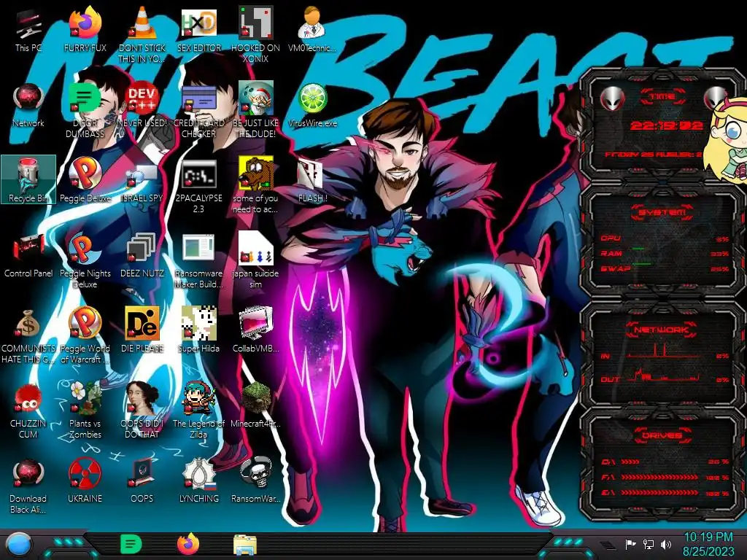Launch Plants vs Zombies icon

pyautogui.click(x=85, y=411)
